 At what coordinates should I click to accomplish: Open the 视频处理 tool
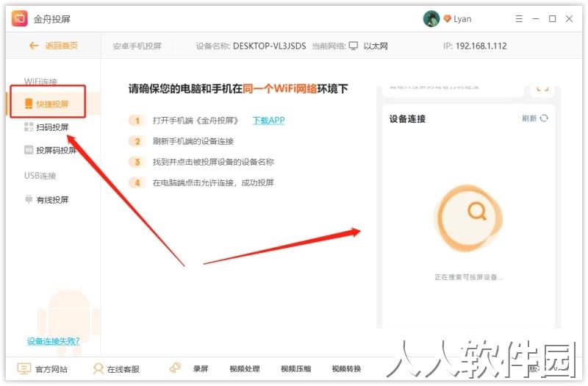[245, 369]
